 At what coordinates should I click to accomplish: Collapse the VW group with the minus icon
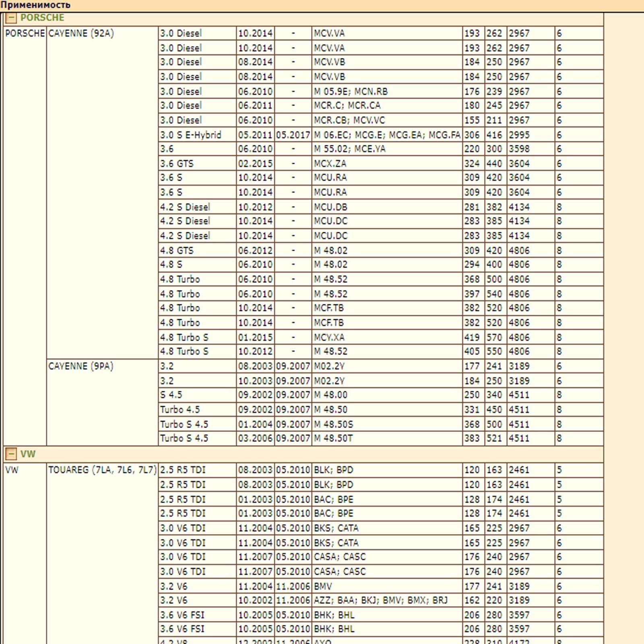pos(11,454)
